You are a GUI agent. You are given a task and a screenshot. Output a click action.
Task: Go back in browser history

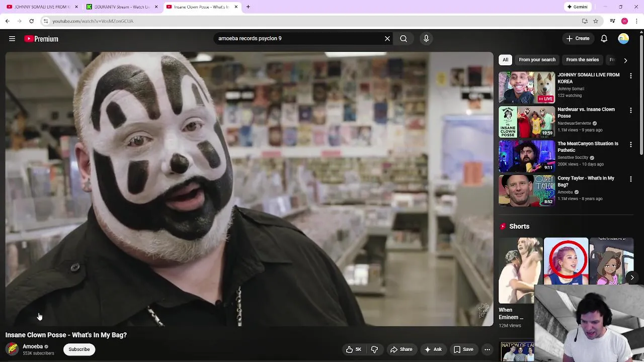click(x=7, y=21)
